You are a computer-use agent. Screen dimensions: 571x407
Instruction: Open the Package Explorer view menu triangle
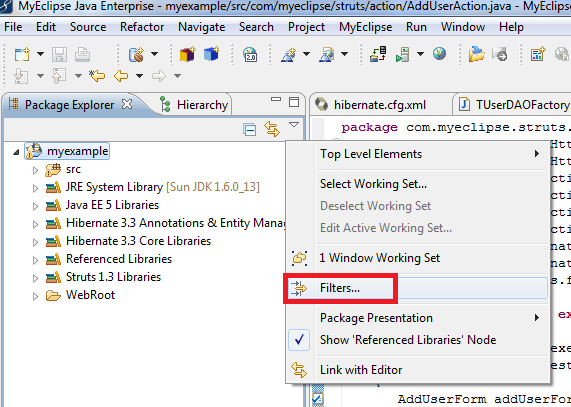point(294,125)
